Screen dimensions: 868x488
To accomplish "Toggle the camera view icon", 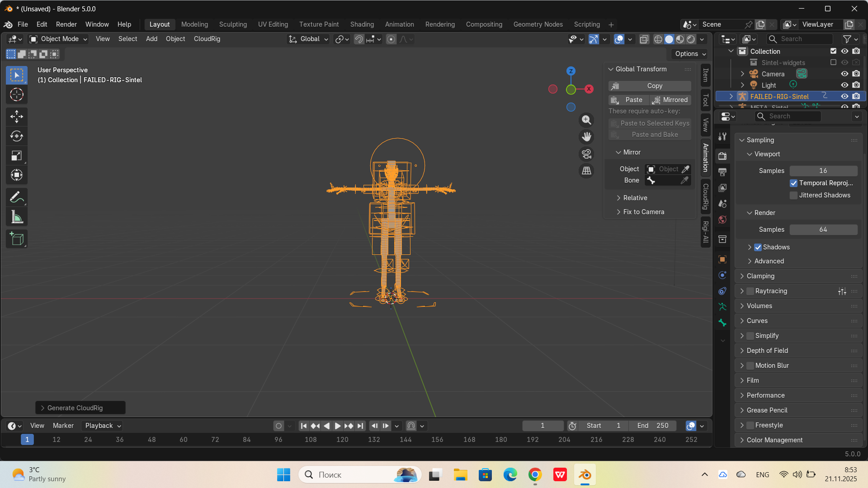I will [586, 154].
